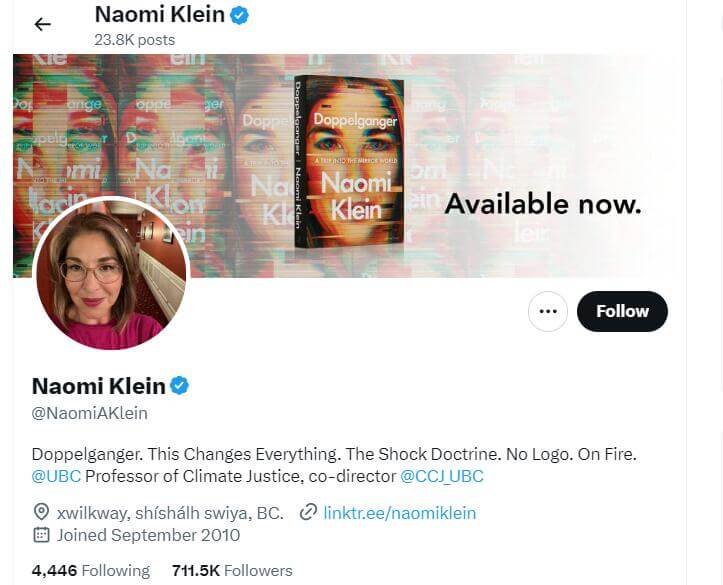Image resolution: width=723 pixels, height=585 pixels.
Task: Click the link chain icon
Action: 308,513
